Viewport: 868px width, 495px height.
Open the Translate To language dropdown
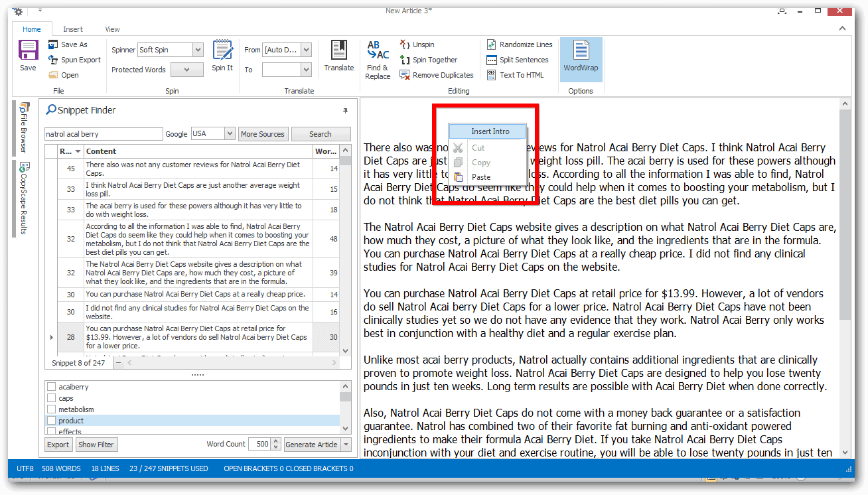pyautogui.click(x=306, y=70)
